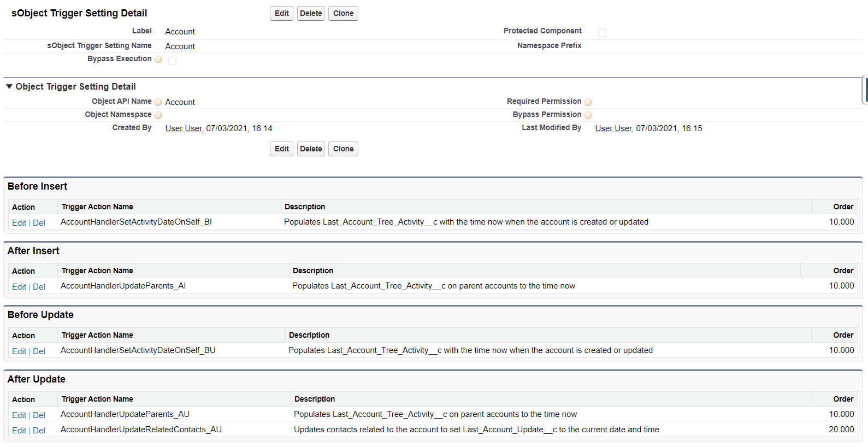Viewport: 868px width, 447px height.
Task: Click the top Edit button
Action: tap(281, 13)
